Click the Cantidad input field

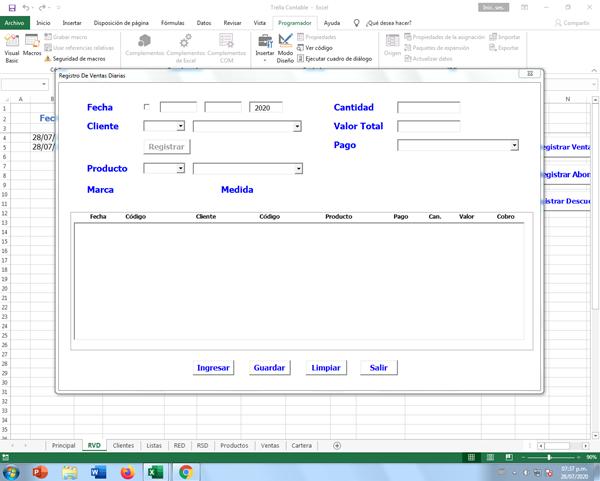428,107
